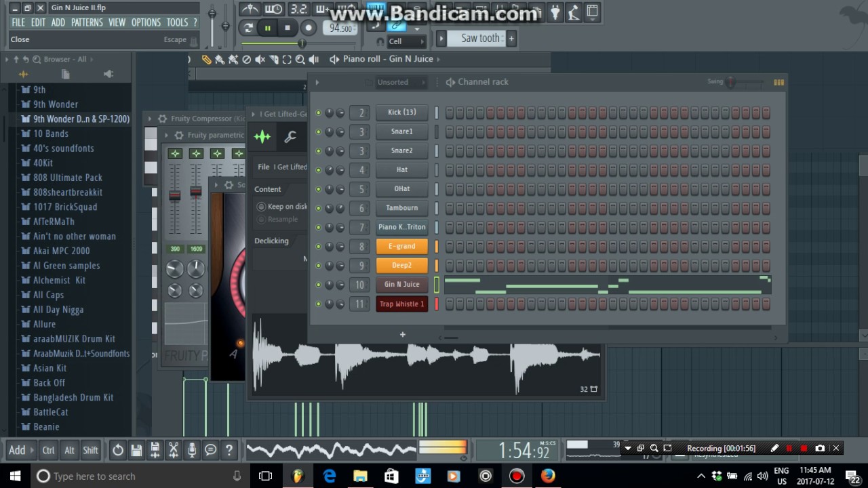Click the link/snap icon above Cell
This screenshot has width=868, height=488.
tap(397, 26)
